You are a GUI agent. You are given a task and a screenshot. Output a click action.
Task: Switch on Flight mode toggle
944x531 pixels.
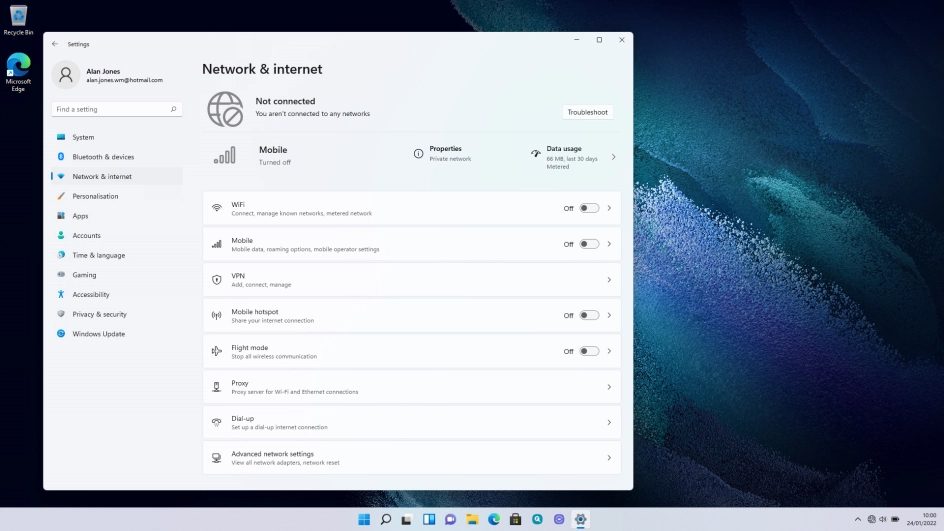[589, 351]
